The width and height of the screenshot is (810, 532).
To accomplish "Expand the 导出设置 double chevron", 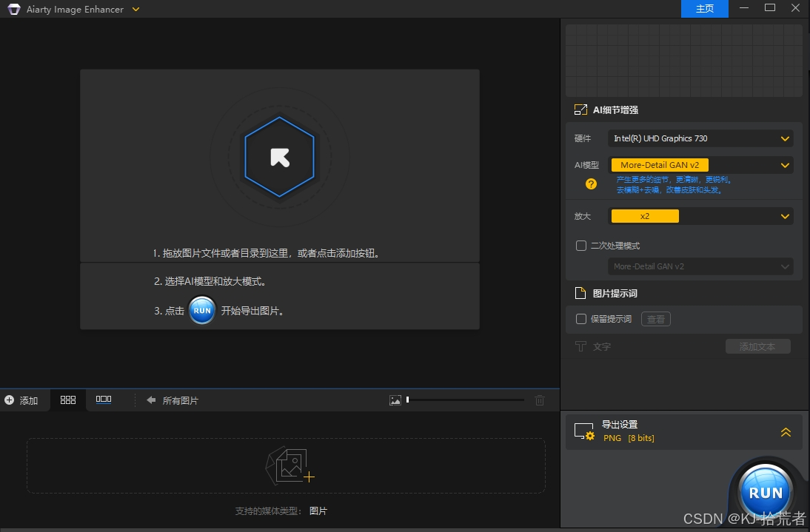I will [786, 432].
